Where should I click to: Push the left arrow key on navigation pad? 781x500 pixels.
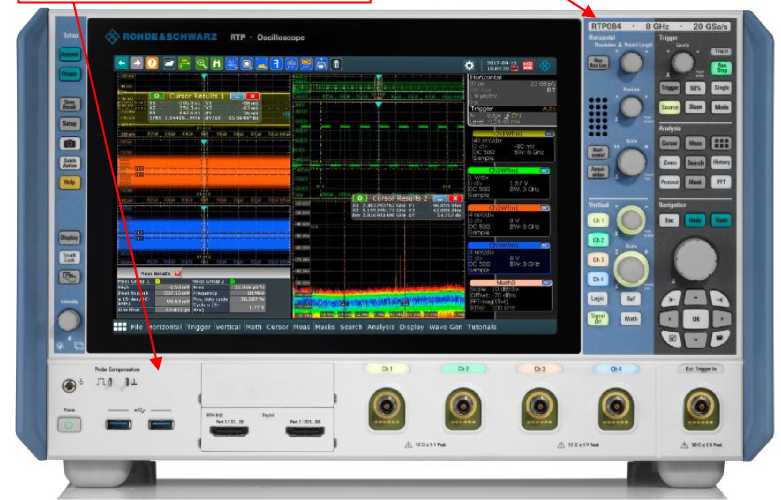(670, 318)
